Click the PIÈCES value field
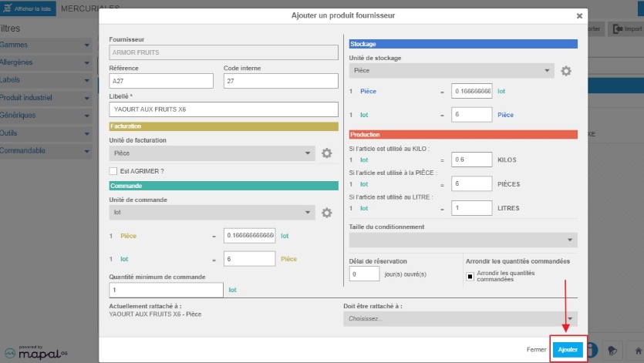 coord(471,183)
